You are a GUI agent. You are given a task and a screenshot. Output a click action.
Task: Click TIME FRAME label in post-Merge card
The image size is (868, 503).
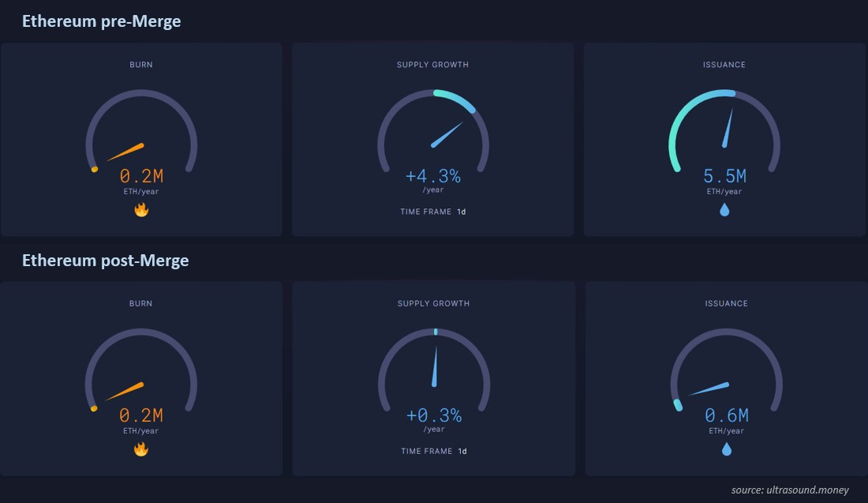click(426, 451)
